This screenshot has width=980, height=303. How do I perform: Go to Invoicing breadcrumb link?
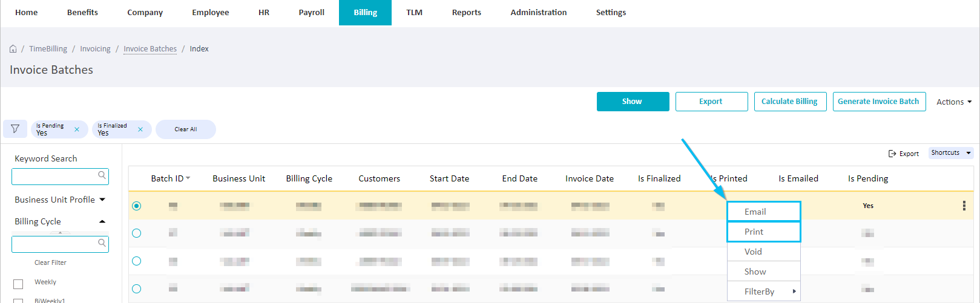[x=96, y=49]
